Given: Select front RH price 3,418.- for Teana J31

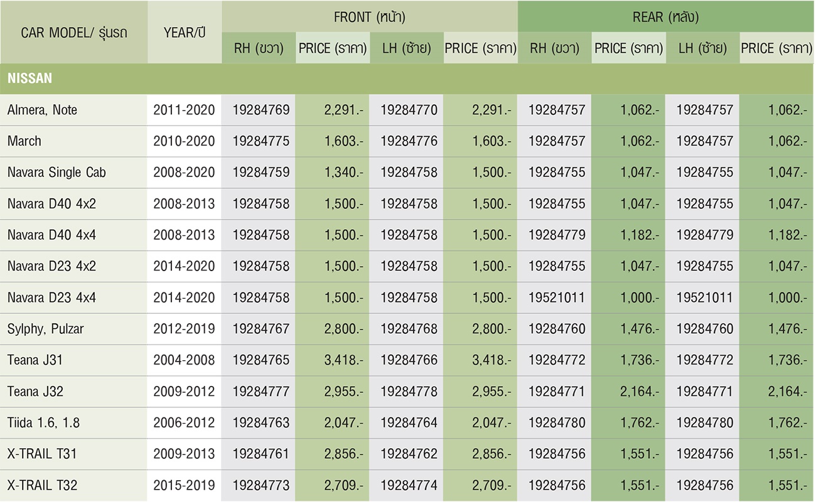Looking at the screenshot, I should coord(343,360).
